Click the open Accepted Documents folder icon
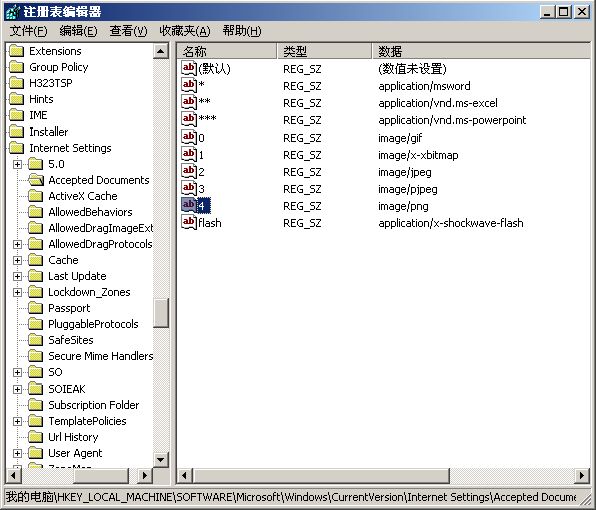The image size is (596, 510). (x=36, y=180)
